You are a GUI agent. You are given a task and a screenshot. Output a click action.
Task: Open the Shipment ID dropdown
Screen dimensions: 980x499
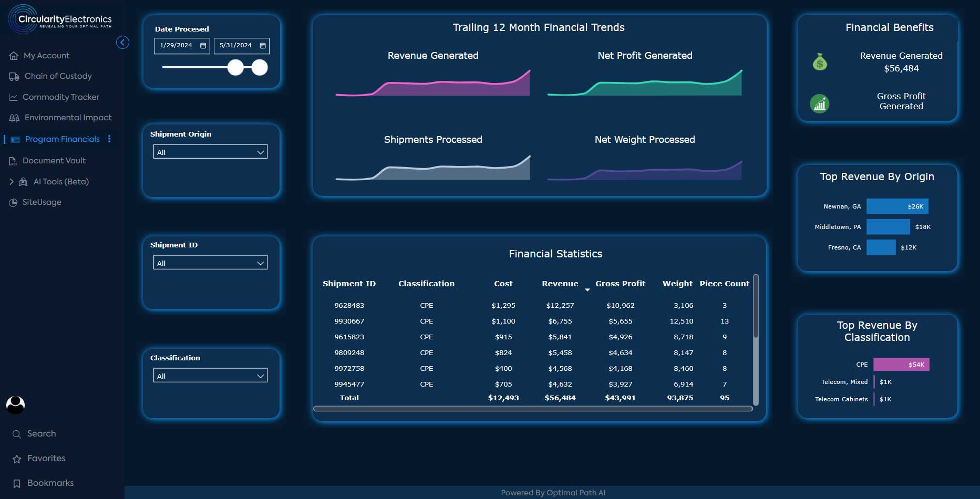coord(210,263)
